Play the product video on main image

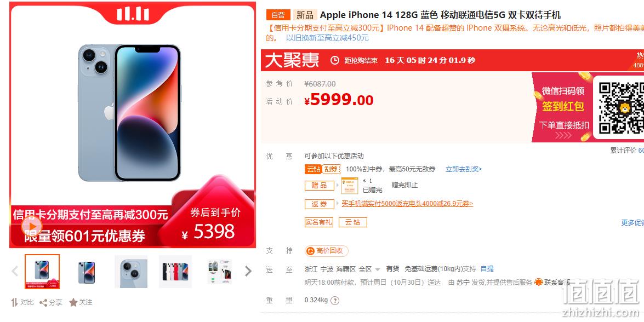pyautogui.click(x=32, y=225)
